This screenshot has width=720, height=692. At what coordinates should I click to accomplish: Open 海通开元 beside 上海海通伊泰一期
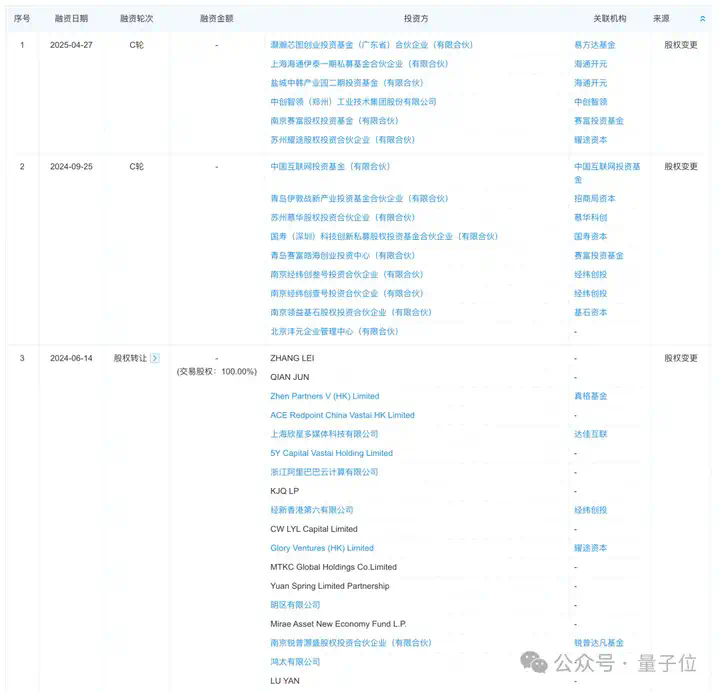coord(591,64)
